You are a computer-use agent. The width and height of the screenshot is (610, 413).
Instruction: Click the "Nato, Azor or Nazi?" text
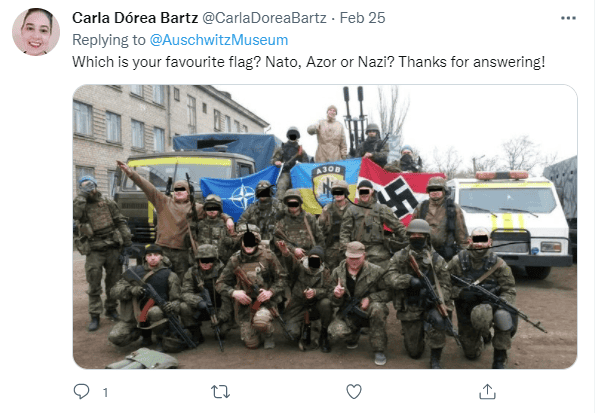click(x=330, y=62)
